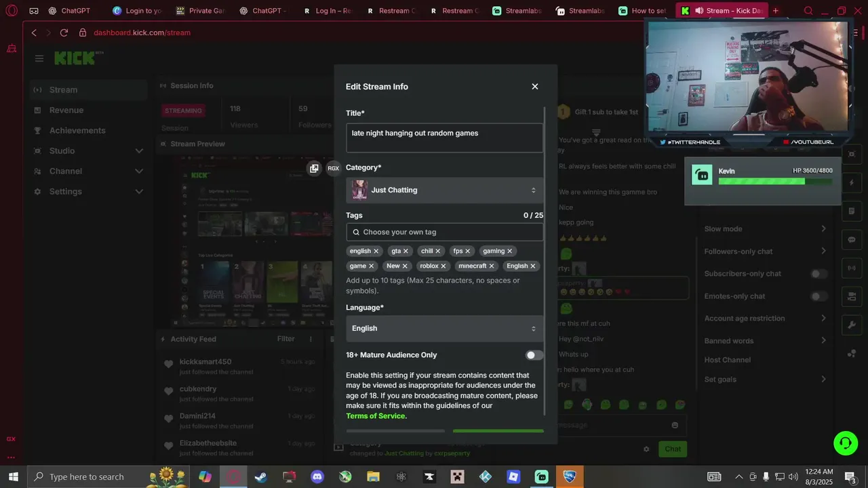Click the Choose your own tag field
This screenshot has height=488, width=868.
point(444,232)
